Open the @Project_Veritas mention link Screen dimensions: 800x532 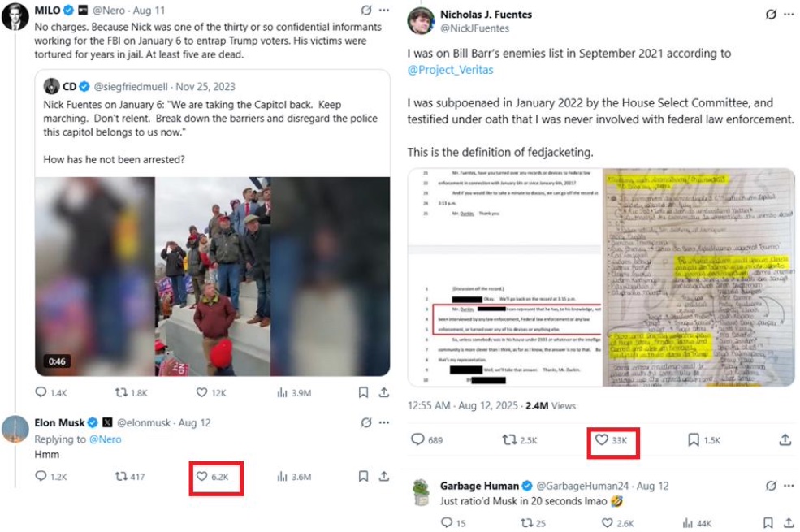pyautogui.click(x=450, y=70)
